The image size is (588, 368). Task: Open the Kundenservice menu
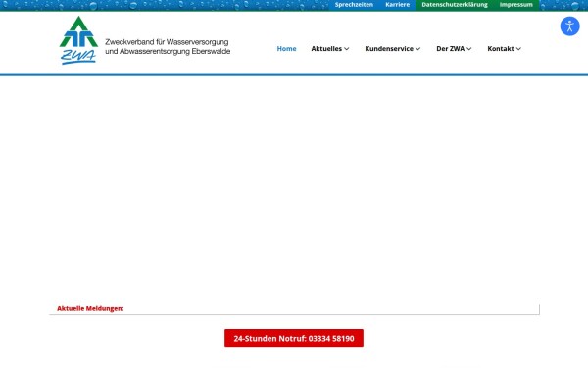point(389,49)
